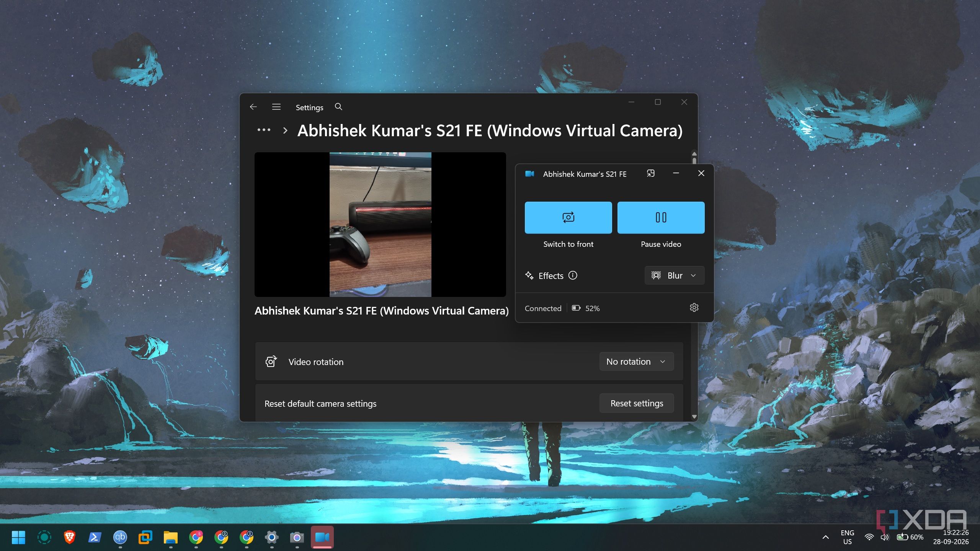Pause the camera video
Image resolution: width=980 pixels, height=551 pixels.
click(x=661, y=217)
